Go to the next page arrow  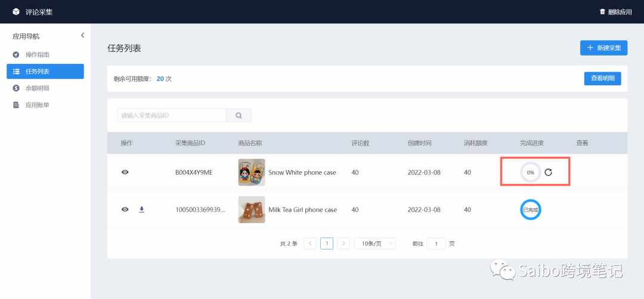[343, 243]
